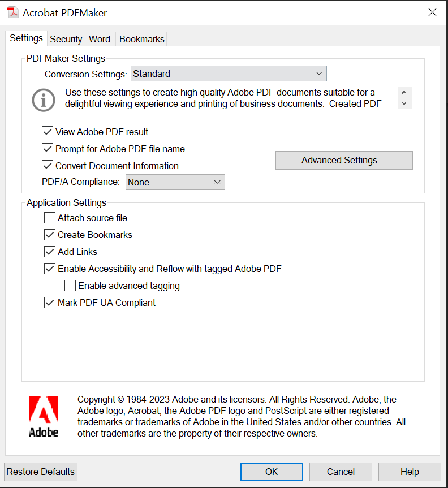Toggle Mark PDF UA Compliant off
The height and width of the screenshot is (488, 448).
click(x=49, y=303)
